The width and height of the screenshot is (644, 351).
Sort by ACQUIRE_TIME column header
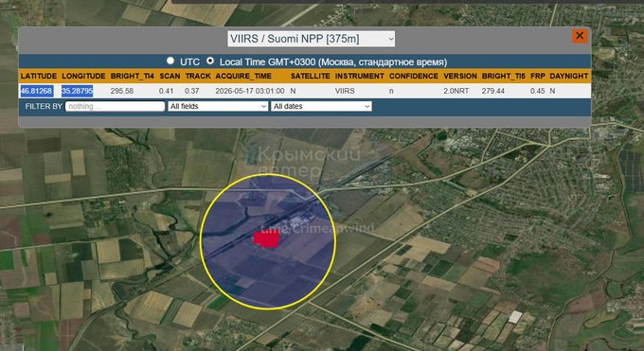(243, 76)
